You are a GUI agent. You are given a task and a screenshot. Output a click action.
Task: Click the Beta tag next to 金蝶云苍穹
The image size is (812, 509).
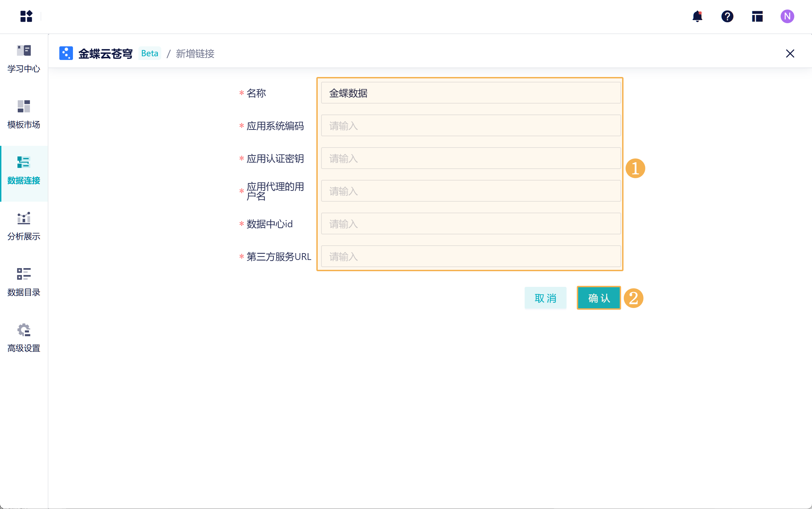coord(149,53)
